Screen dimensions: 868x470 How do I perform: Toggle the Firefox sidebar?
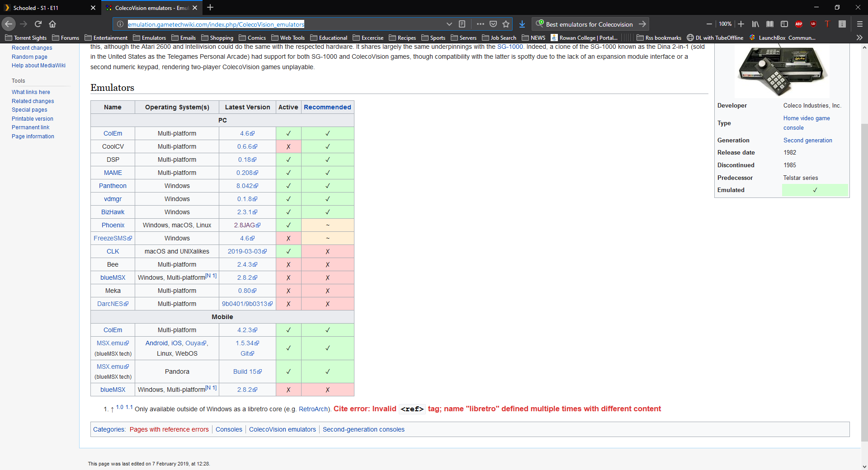tap(784, 24)
